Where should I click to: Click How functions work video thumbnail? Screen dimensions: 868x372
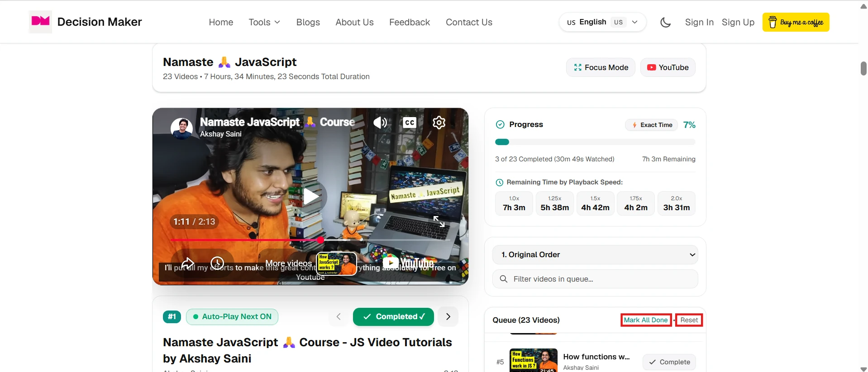(x=534, y=360)
